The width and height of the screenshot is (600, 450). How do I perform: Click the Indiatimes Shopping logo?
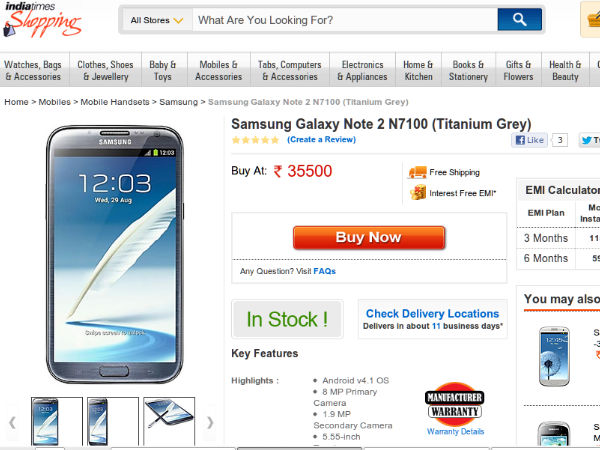coord(41,20)
